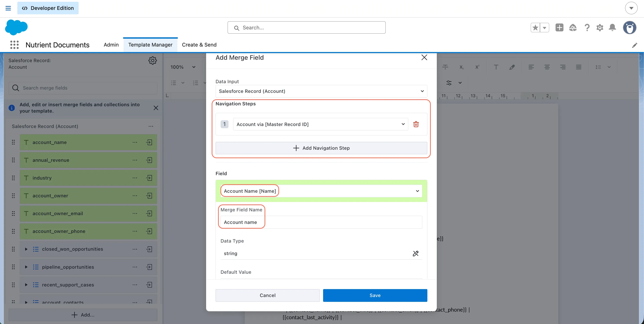Center align text in editor toolbar
The height and width of the screenshot is (324, 644).
coord(547,67)
